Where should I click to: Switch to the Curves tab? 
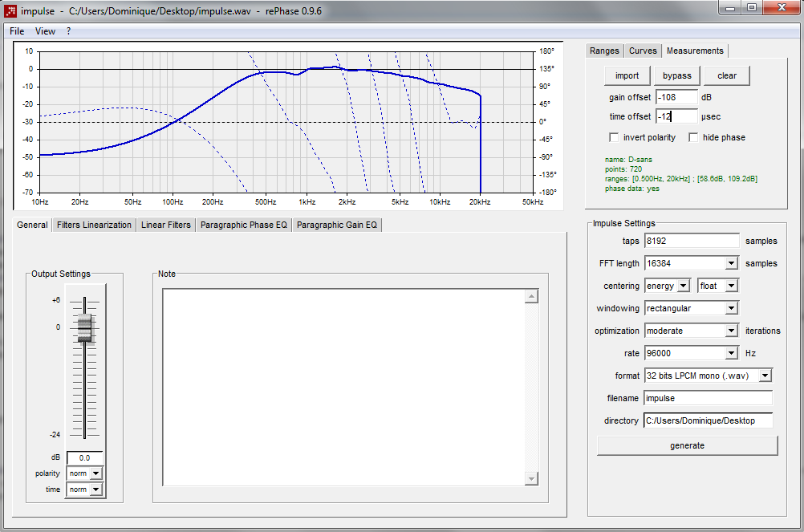pos(643,51)
